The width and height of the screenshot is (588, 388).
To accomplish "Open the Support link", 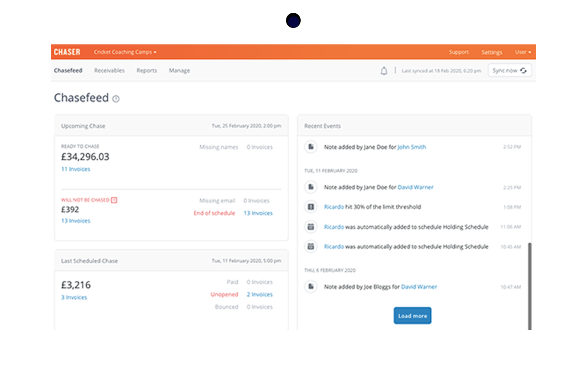I will (x=459, y=52).
